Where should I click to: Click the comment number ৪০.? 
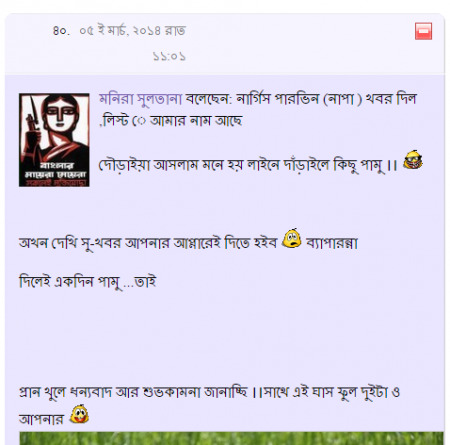coord(61,31)
